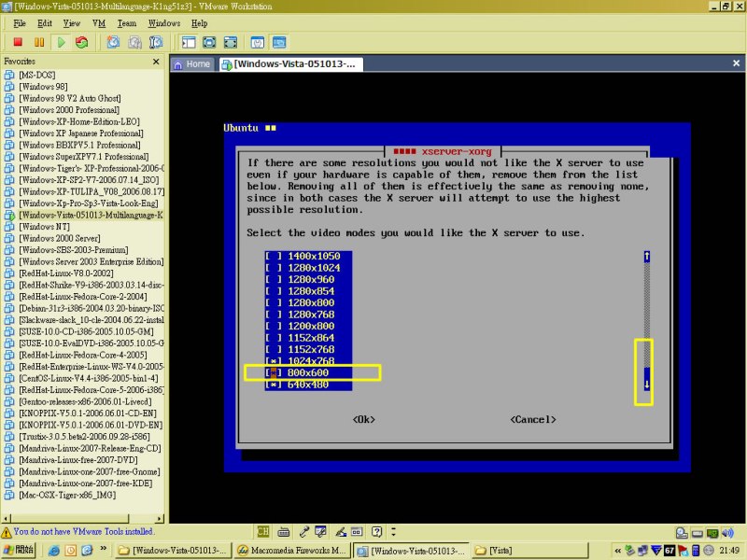Toggle the 1152x864 resolution checkbox
Image resolution: width=747 pixels, height=560 pixels.
tap(274, 338)
